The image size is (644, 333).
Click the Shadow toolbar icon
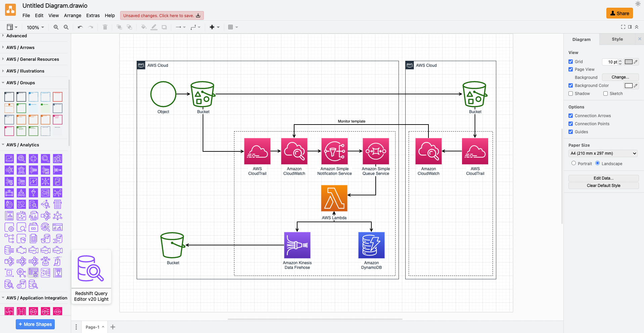pos(164,27)
